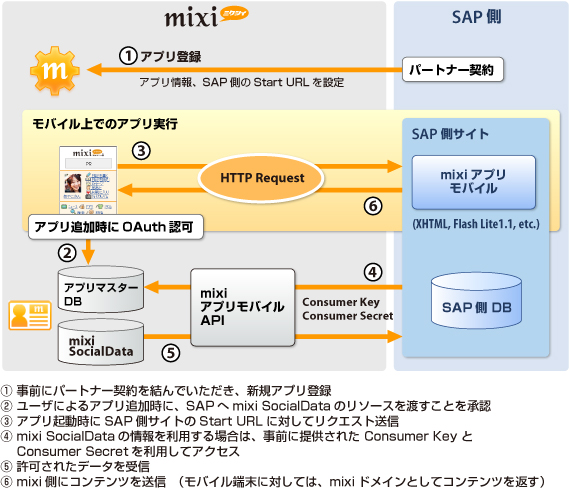Click legend line "アプリ起動時に SAP 側サイトの Start URL"
570x488 pixels.
(x=200, y=421)
